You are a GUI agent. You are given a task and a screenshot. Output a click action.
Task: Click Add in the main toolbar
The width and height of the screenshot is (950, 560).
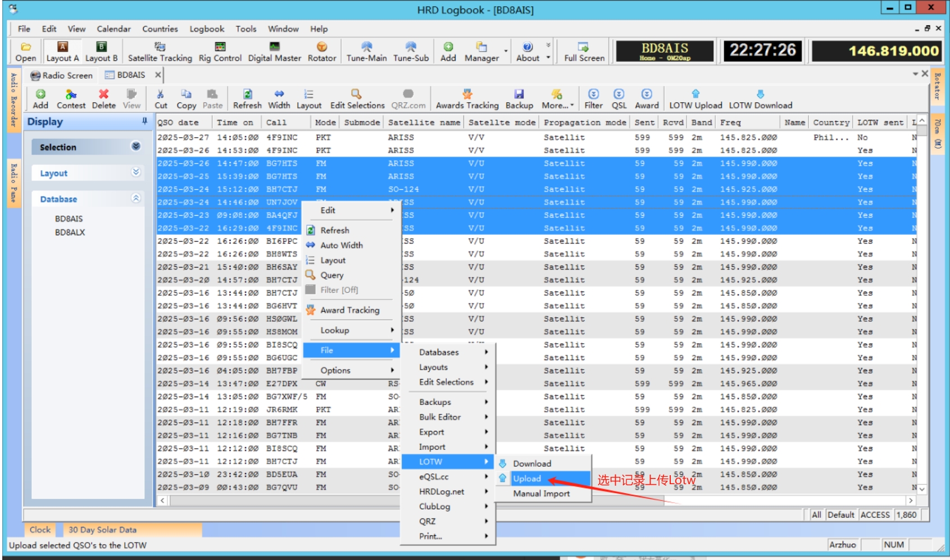tap(448, 52)
